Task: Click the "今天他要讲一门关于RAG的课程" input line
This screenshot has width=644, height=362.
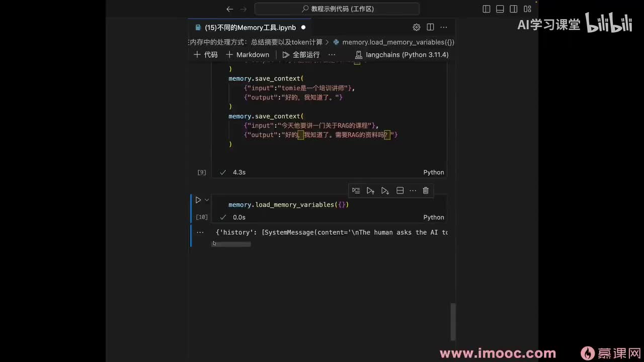Action: click(x=311, y=126)
